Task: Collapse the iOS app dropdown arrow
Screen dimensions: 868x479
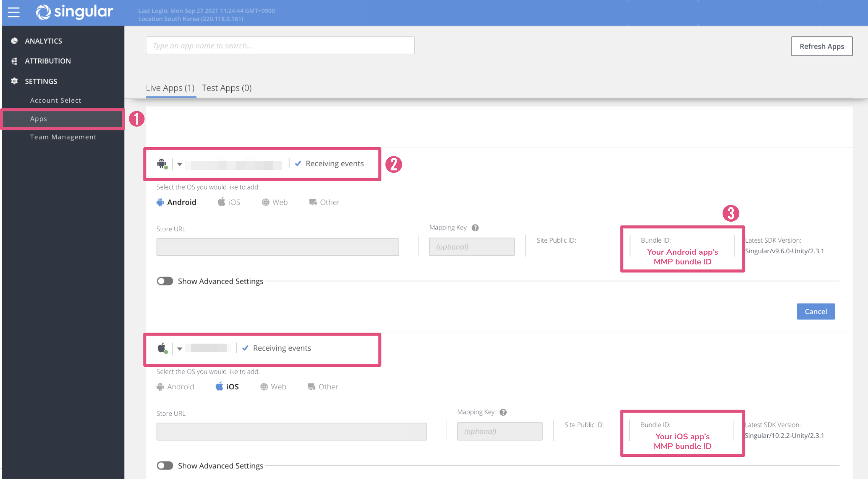Action: (x=179, y=349)
